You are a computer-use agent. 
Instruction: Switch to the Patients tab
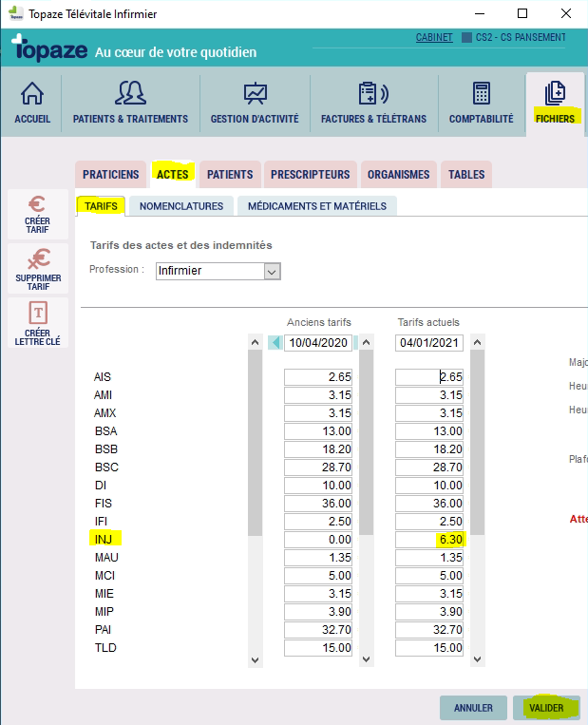pyautogui.click(x=230, y=175)
